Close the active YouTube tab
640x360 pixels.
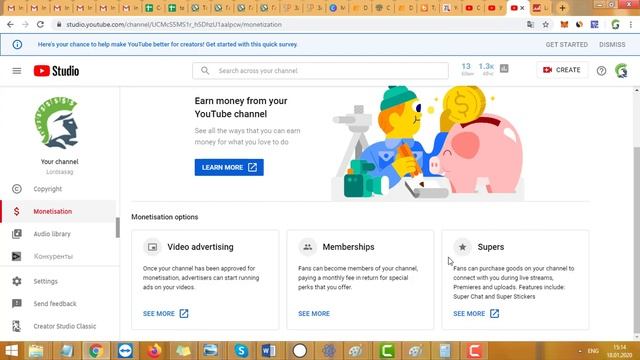click(x=522, y=8)
